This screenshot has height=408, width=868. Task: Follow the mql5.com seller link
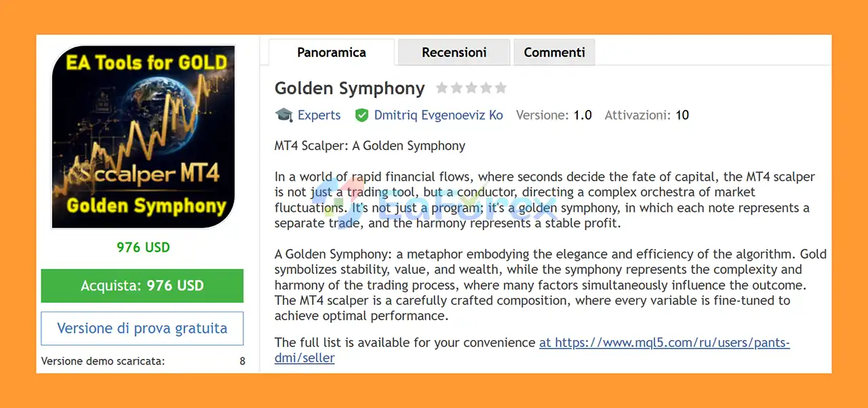click(x=664, y=343)
